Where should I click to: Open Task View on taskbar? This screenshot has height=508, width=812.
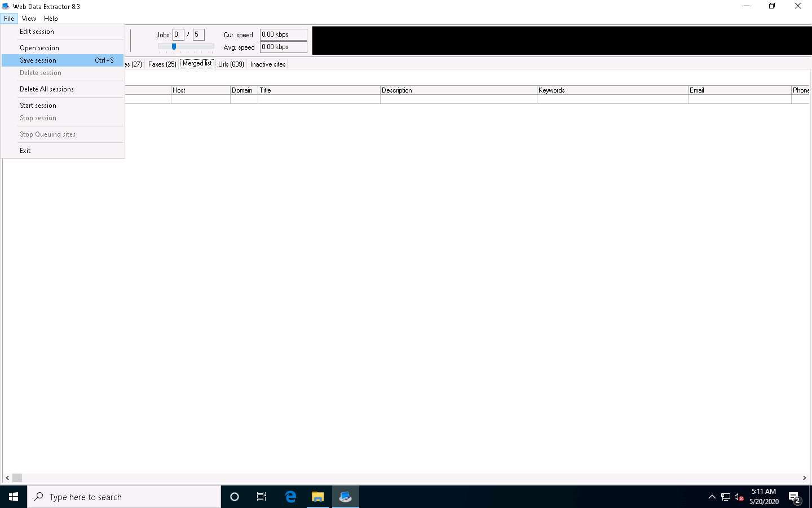(262, 497)
